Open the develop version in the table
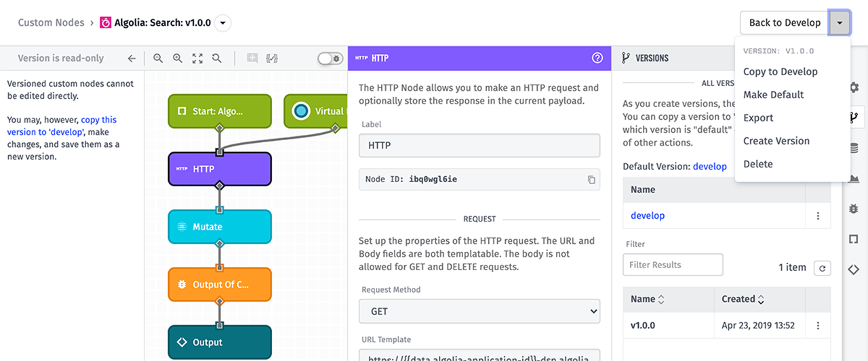Viewport: 868px width, 361px height. tap(648, 215)
